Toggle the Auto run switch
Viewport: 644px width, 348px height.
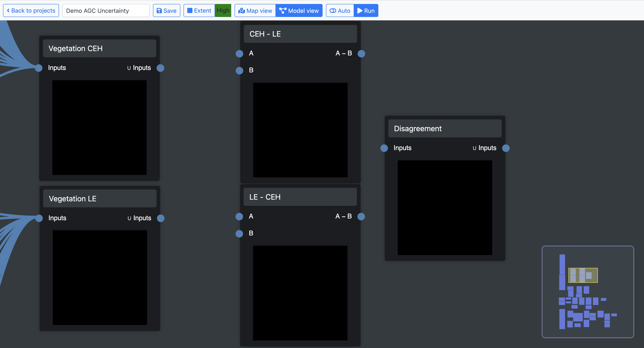[x=340, y=11]
